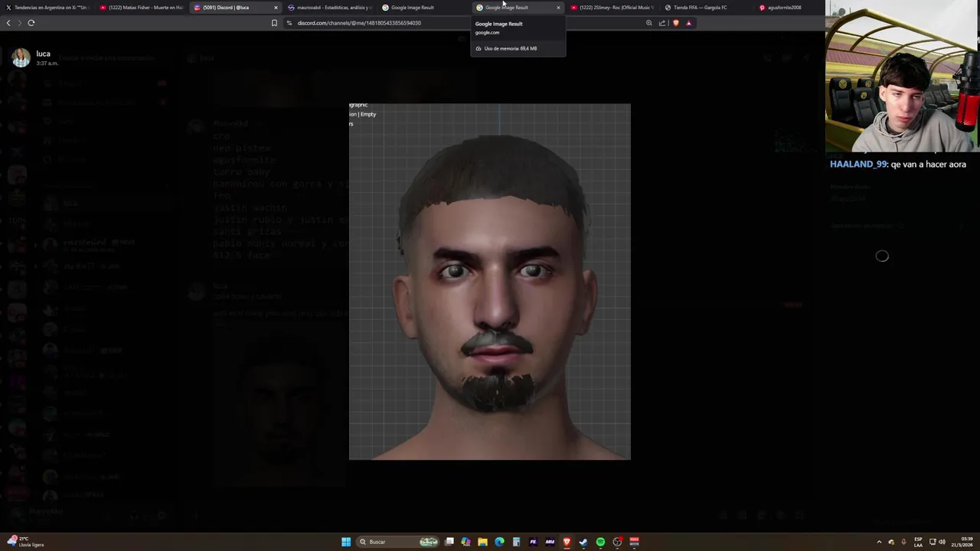This screenshot has height=551, width=980.
Task: Open the Calculator taskbar icon
Action: click(x=516, y=542)
